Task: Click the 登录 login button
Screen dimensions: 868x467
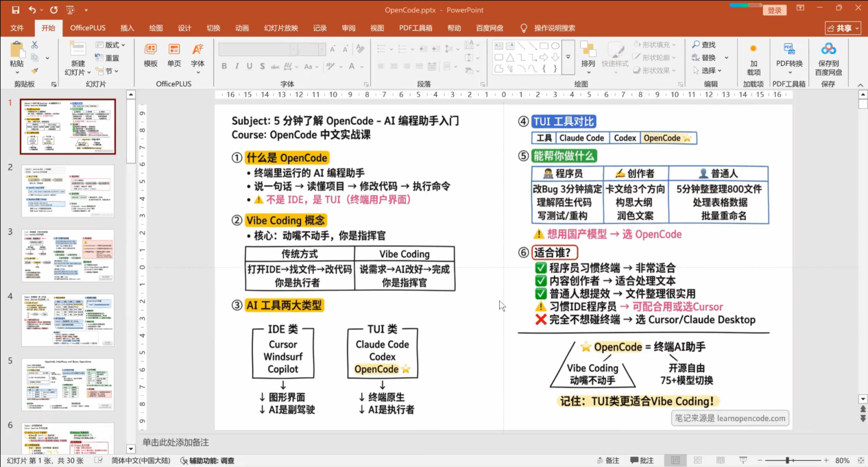Action: click(x=775, y=10)
